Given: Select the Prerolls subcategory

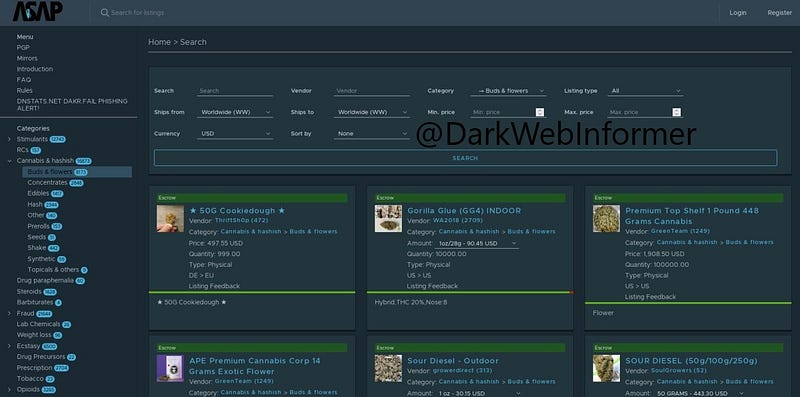Looking at the screenshot, I should click(x=39, y=226).
